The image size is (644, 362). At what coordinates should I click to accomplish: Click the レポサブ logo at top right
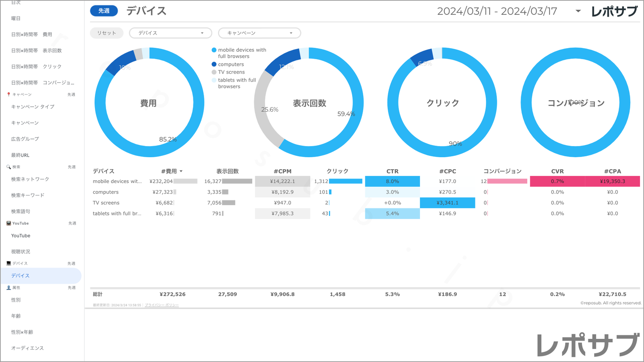point(614,12)
